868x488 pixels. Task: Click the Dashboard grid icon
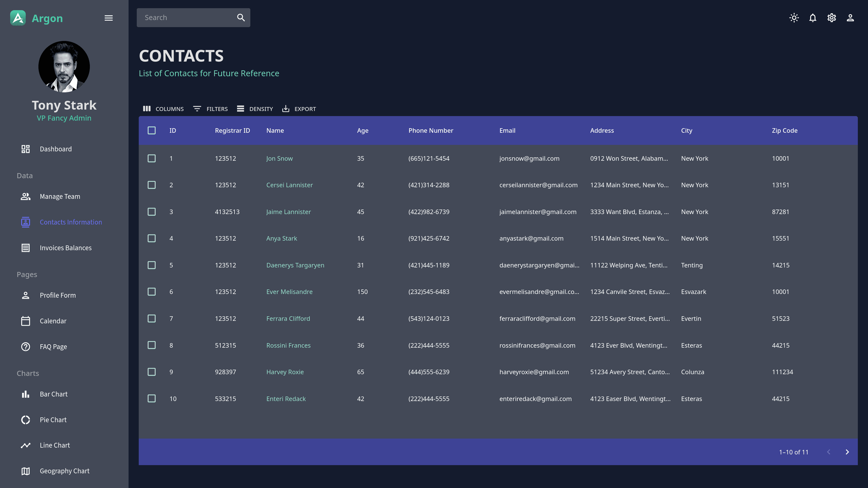click(x=26, y=149)
